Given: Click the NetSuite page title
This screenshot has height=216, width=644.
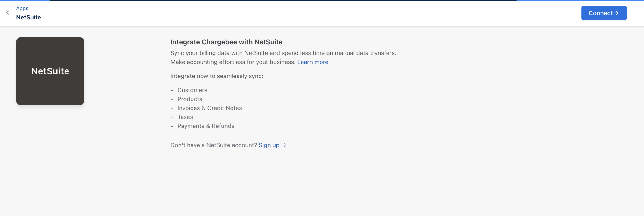Looking at the screenshot, I should pyautogui.click(x=28, y=18).
